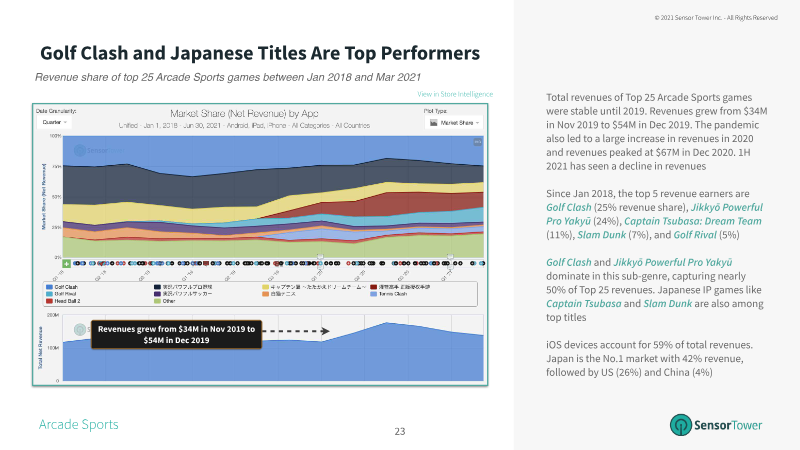Screen dimensions: 800x450
Task: Click the watermark icon in Total Net Revenue chart
Action: [x=80, y=330]
